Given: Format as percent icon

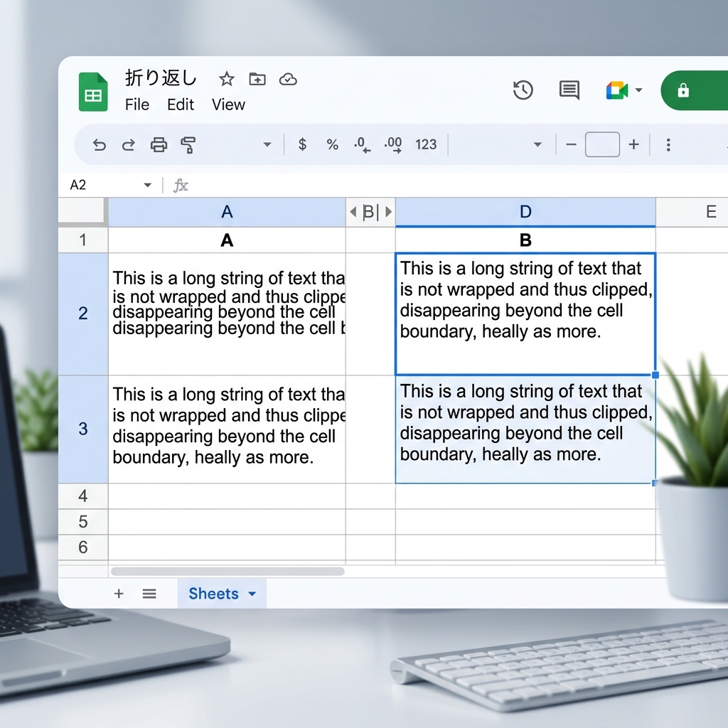Looking at the screenshot, I should [x=333, y=144].
